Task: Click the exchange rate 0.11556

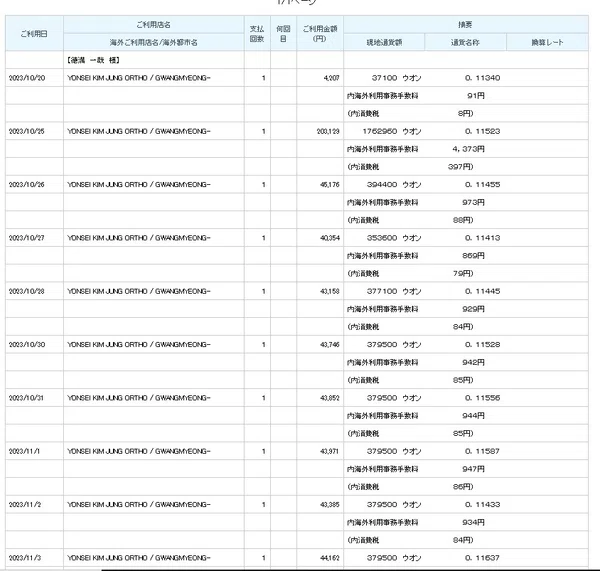Action: [x=483, y=398]
